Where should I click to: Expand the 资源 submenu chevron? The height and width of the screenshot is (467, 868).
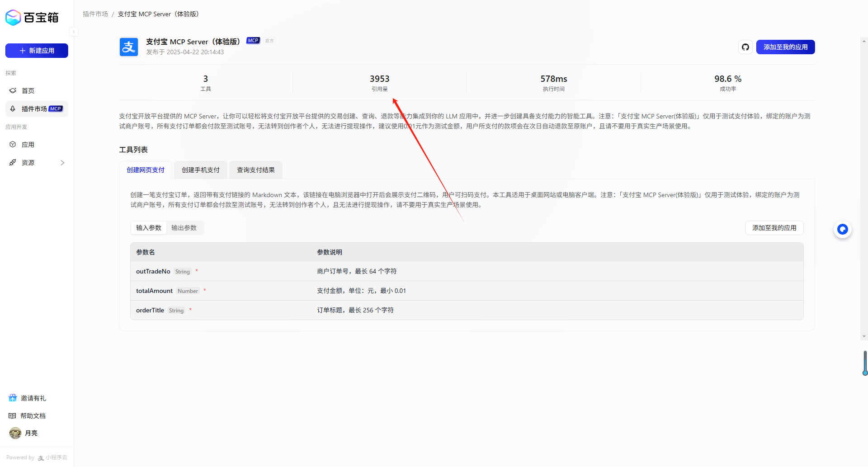[62, 163]
